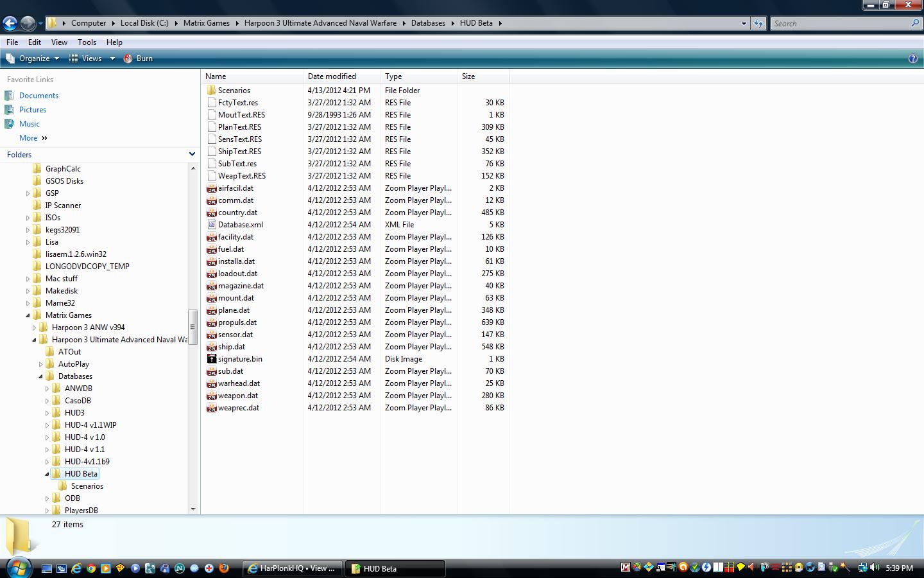Open Explorer help via the question-mark icon

(913, 58)
